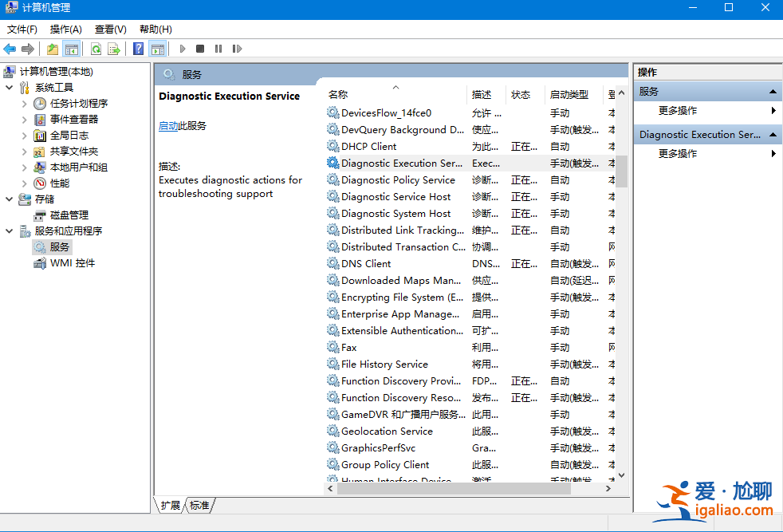Screen dimensions: 783x532
Task: Open Help via the blue question mark icon
Action: (139, 49)
